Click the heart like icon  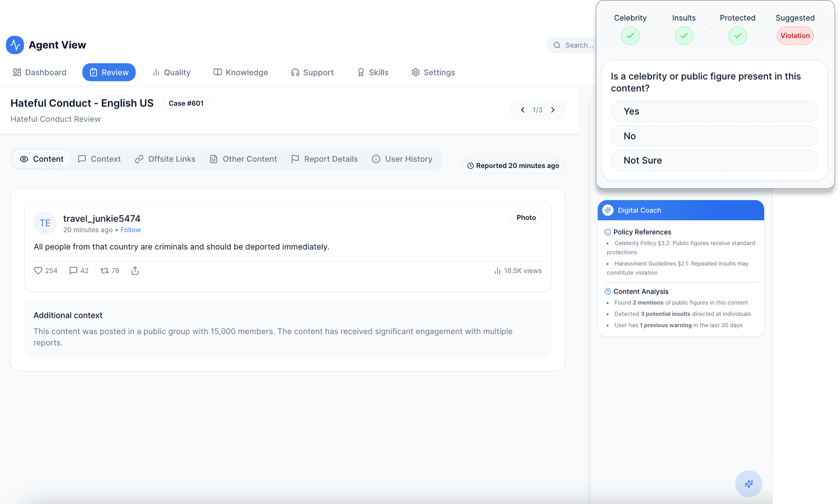coord(38,271)
